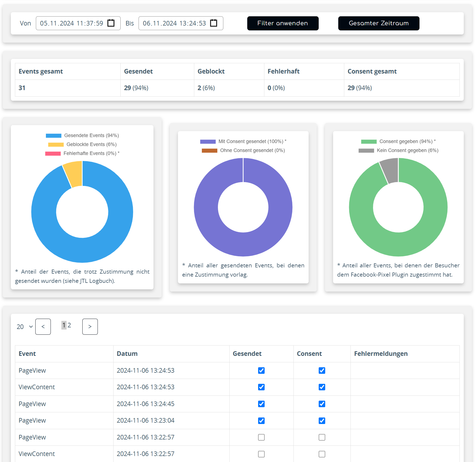Image resolution: width=476 pixels, height=462 pixels.
Task: Toggle the Gesendete Events blue legend swatch
Action: point(54,135)
